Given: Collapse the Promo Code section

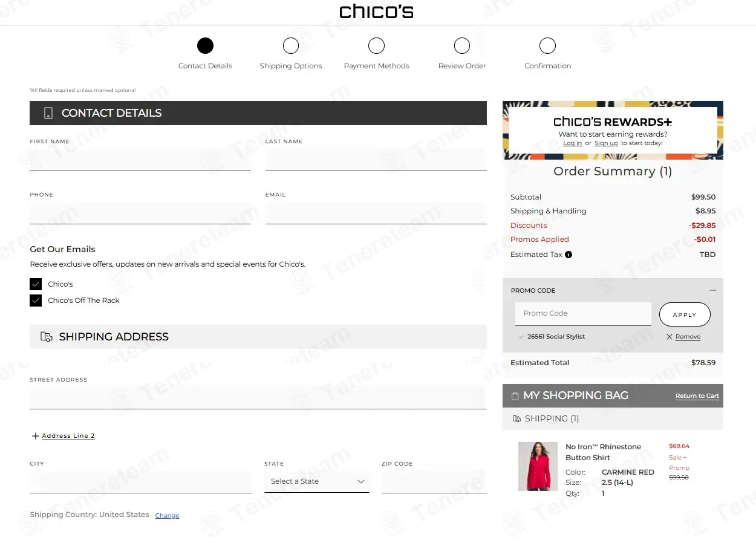Looking at the screenshot, I should coord(712,290).
